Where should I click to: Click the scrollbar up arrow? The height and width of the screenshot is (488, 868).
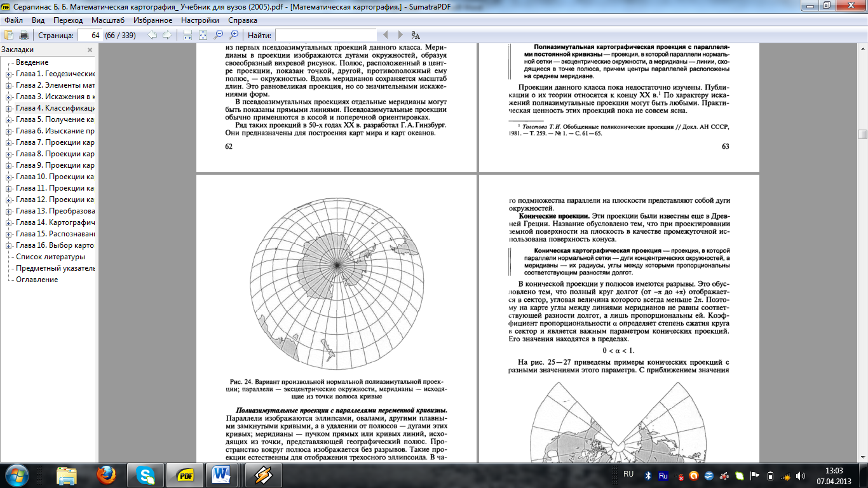(x=862, y=50)
